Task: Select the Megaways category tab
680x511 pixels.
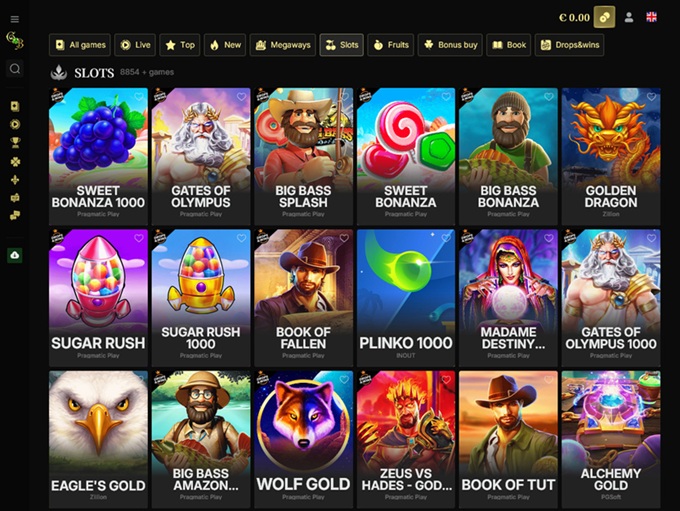Action: (x=283, y=45)
